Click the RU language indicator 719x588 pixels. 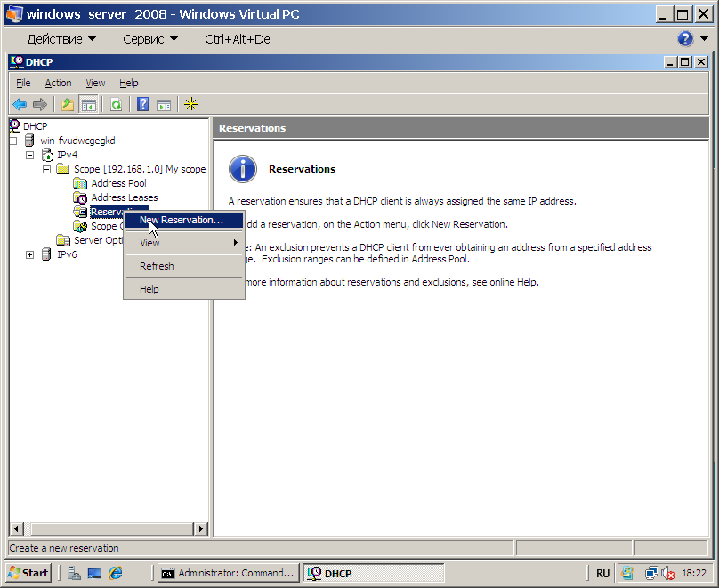(602, 574)
